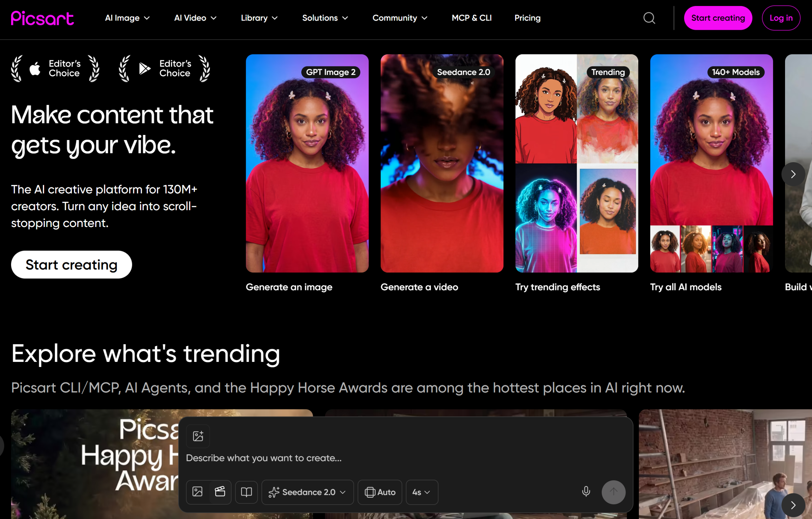Open the Picsart Happy Horse Awards trending card
812x519 pixels.
coord(95,464)
